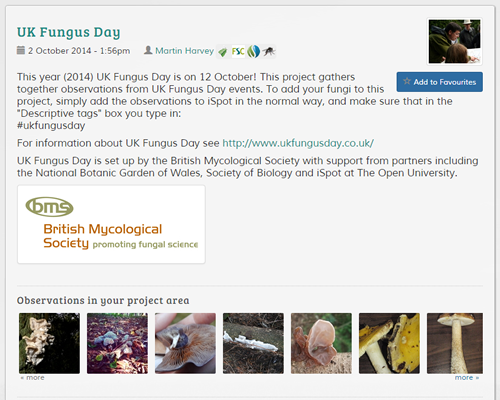Click the star icon in Add to Favourites
The width and height of the screenshot is (500, 400).
[407, 81]
